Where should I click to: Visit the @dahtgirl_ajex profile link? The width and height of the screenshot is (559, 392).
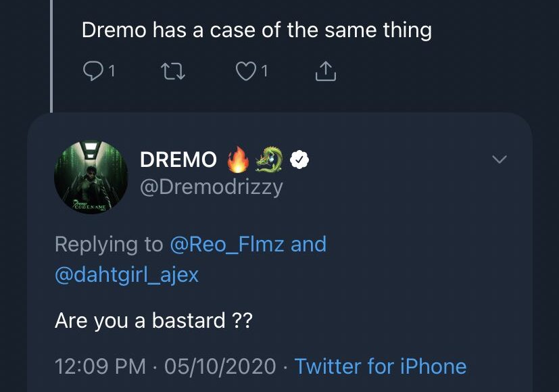126,274
